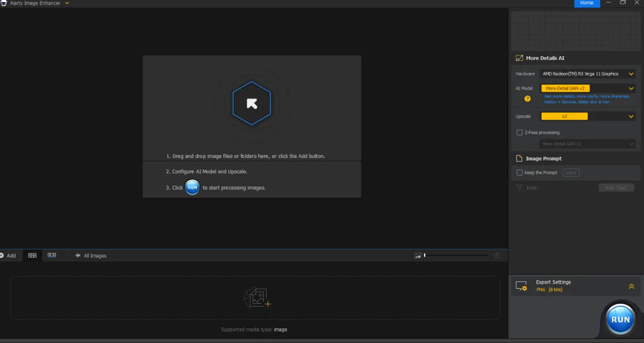Open the Upscale x2 dropdown
The height and width of the screenshot is (343, 644).
(x=588, y=116)
